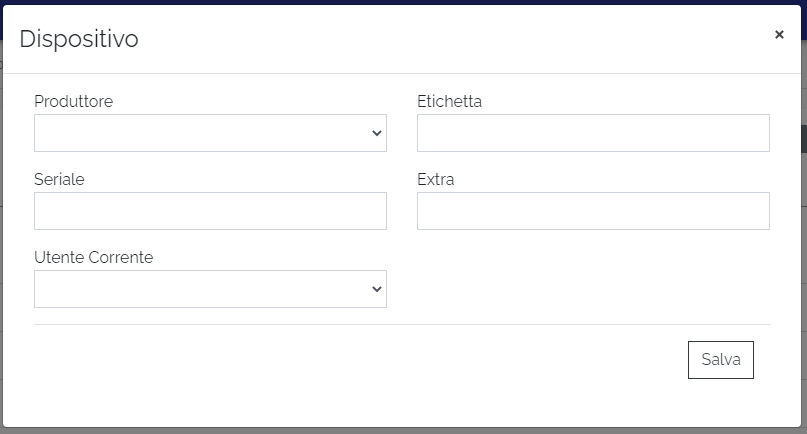Image resolution: width=807 pixels, height=434 pixels.
Task: Click the chevron arrow in the Produttore select
Action: point(376,133)
